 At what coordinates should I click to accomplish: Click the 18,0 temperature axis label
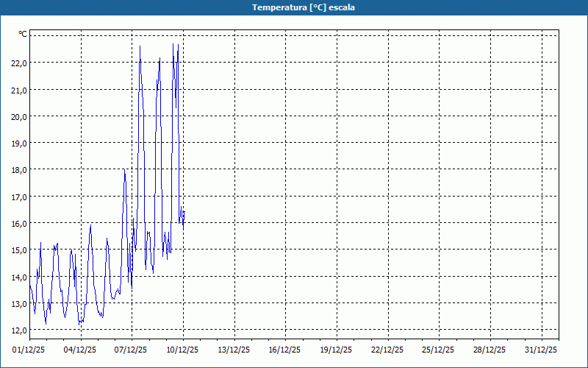(x=18, y=170)
